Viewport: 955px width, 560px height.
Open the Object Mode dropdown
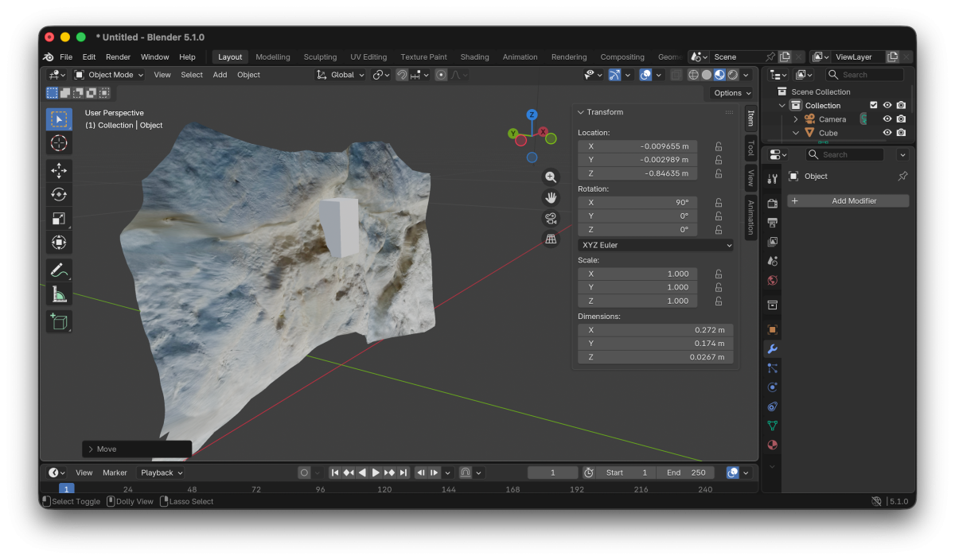point(109,75)
